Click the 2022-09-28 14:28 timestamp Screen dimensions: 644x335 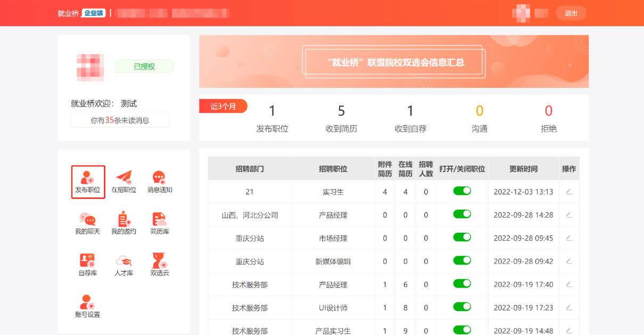point(524,215)
